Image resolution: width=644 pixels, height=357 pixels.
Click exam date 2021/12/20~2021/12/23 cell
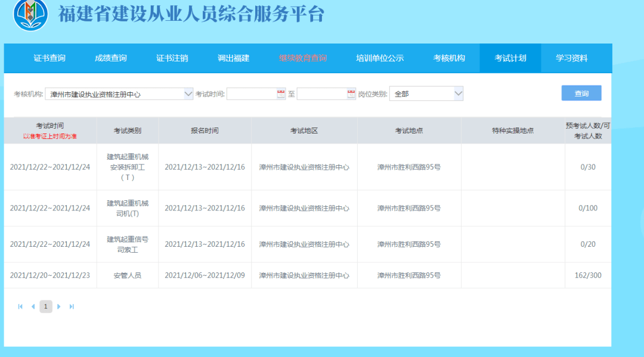click(50, 275)
